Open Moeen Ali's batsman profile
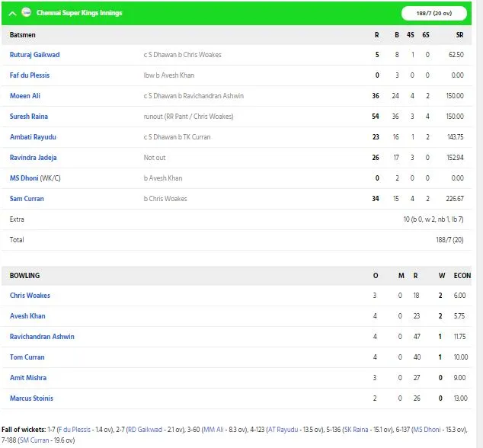This screenshot has height=448, width=483. click(x=25, y=96)
